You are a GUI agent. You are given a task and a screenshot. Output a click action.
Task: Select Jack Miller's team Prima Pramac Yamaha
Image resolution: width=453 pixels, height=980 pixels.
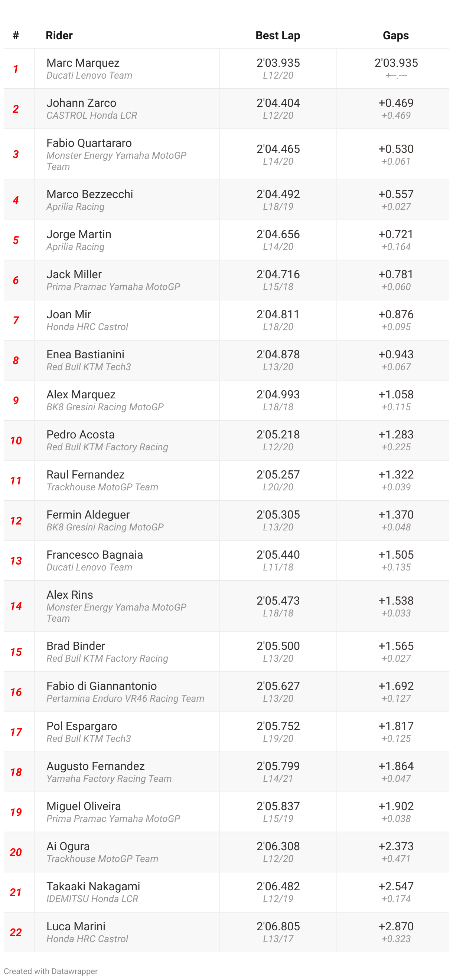(x=113, y=287)
